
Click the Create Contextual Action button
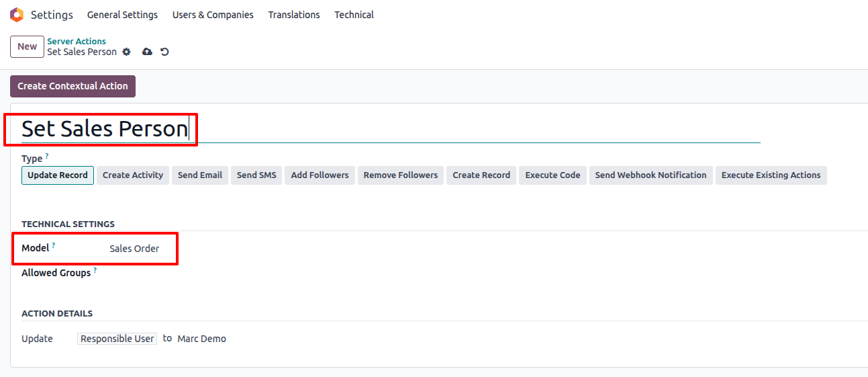(x=73, y=86)
